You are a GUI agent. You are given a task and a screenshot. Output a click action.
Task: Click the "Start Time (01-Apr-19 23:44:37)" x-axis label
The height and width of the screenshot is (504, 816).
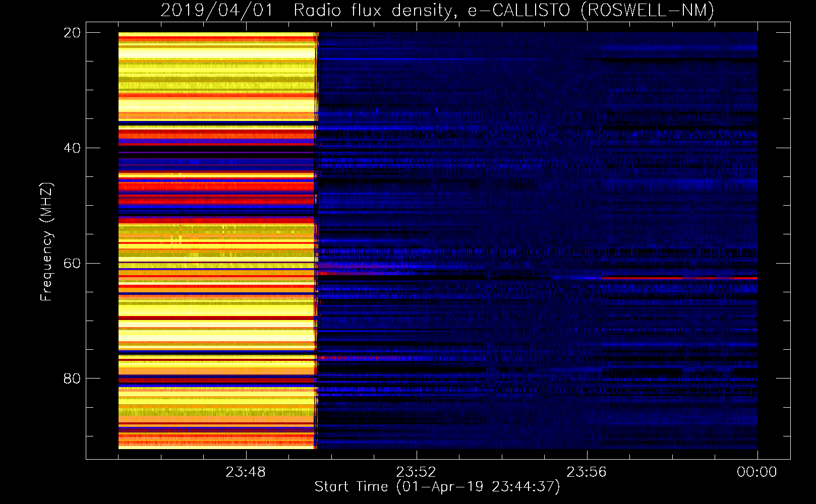tap(437, 487)
